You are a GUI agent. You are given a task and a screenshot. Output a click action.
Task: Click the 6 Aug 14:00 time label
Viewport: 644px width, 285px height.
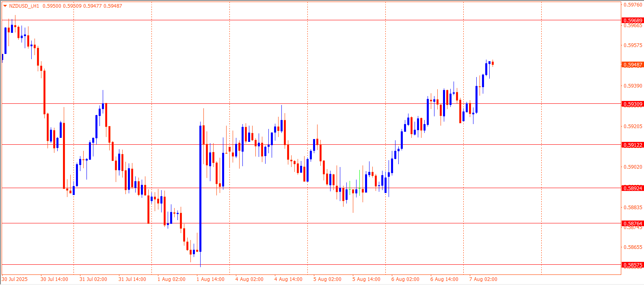(444, 279)
